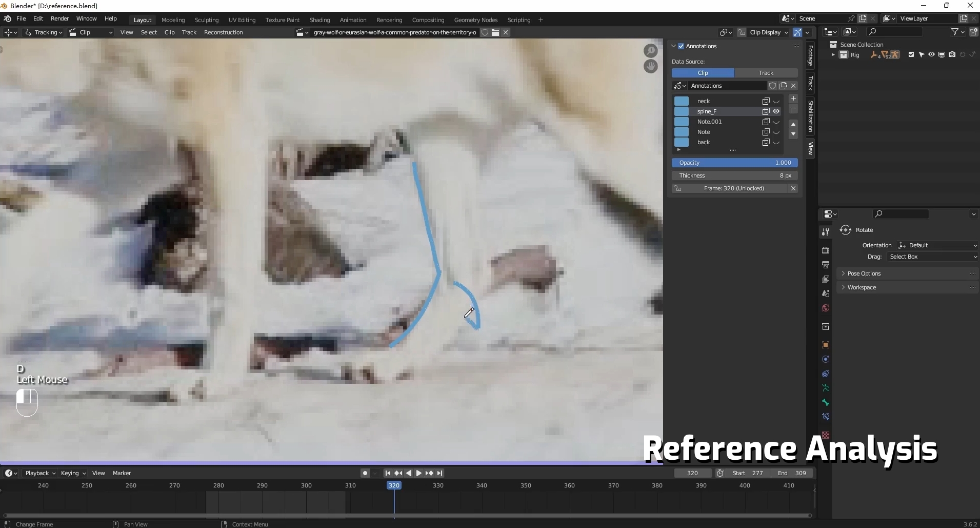Toggle gizmo display button in clip header
The width and height of the screenshot is (980, 528).
click(x=797, y=32)
